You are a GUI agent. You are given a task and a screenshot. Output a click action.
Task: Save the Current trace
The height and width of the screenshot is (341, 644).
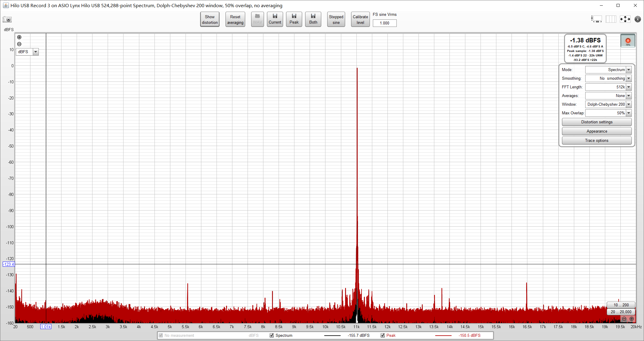click(x=275, y=19)
